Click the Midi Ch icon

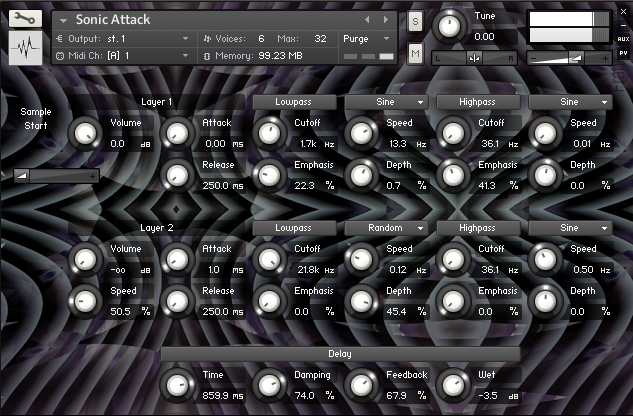coord(60,56)
